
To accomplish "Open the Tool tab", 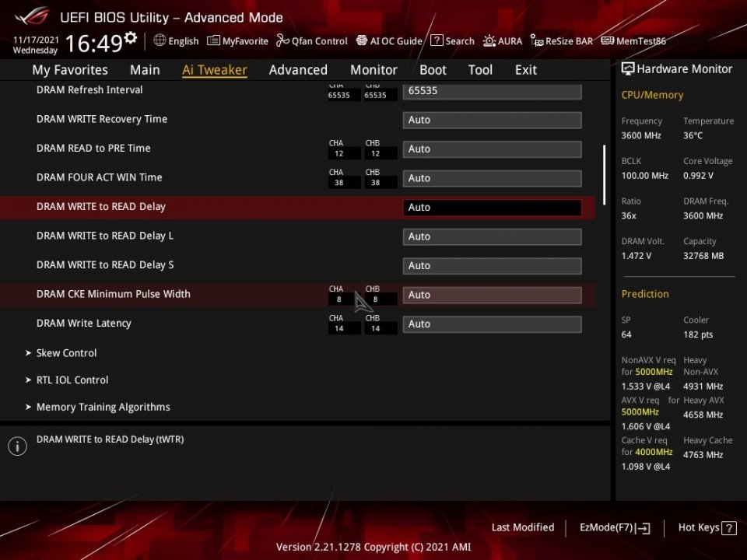I will point(480,70).
